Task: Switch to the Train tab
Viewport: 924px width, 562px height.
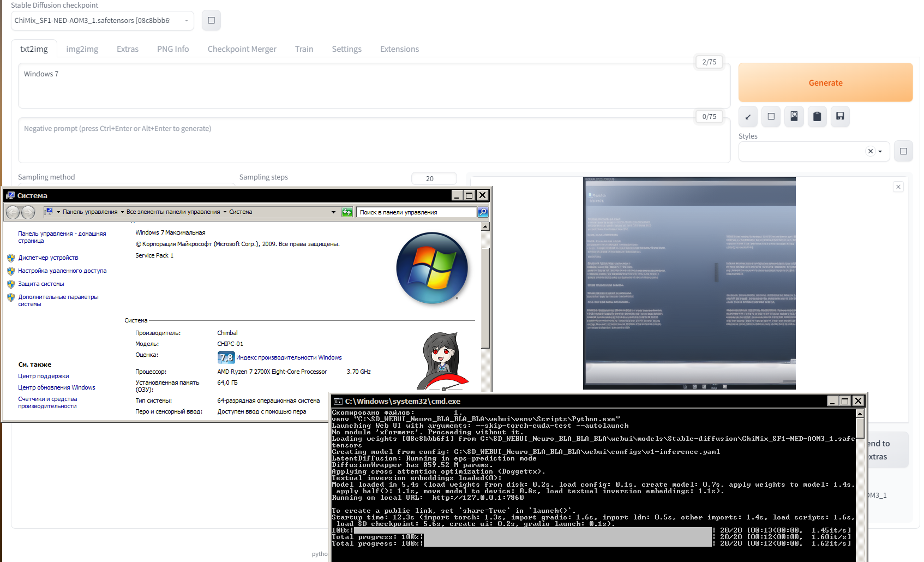Action: pyautogui.click(x=304, y=49)
